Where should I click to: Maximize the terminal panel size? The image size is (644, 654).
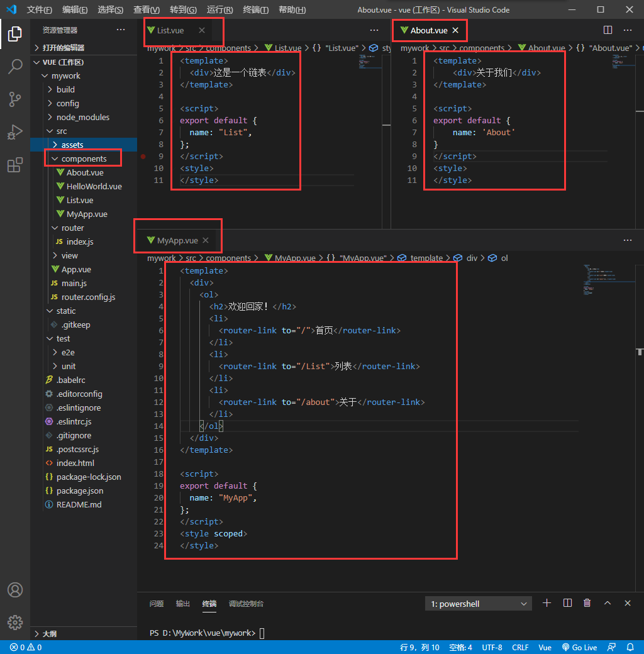tap(608, 603)
